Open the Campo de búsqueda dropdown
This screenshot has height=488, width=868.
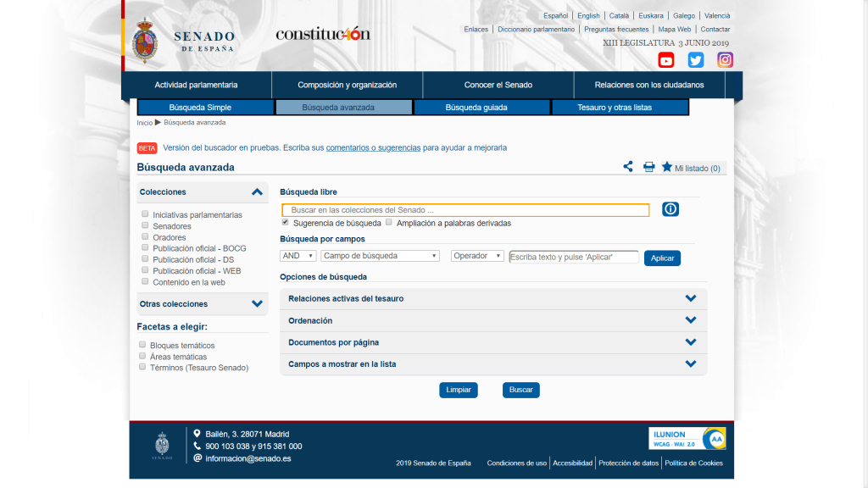[381, 256]
